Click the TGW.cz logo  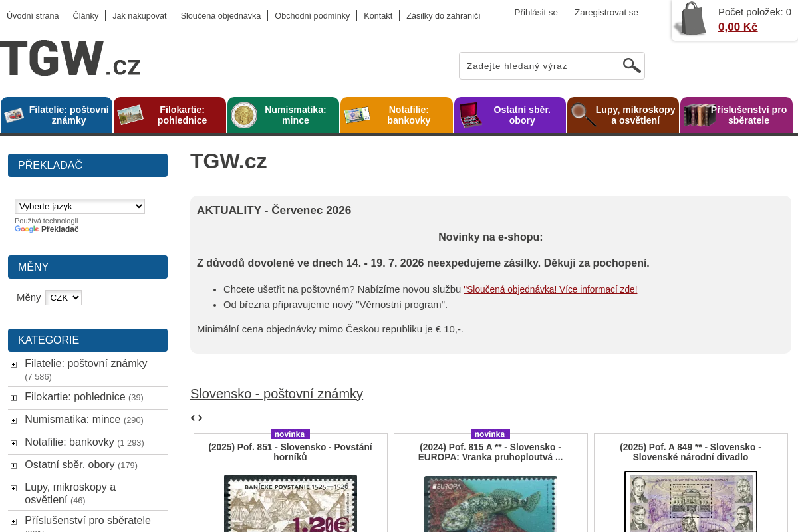(70, 59)
